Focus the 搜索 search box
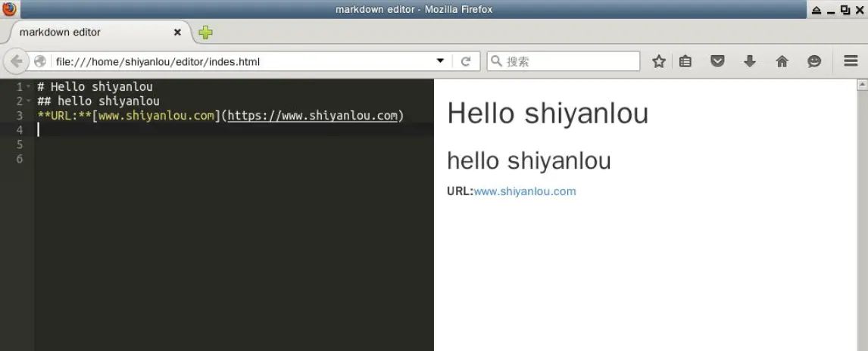 click(564, 61)
